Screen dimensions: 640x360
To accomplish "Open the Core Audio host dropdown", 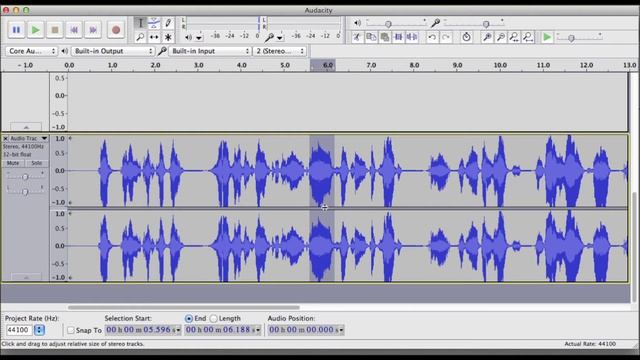I will click(31, 51).
